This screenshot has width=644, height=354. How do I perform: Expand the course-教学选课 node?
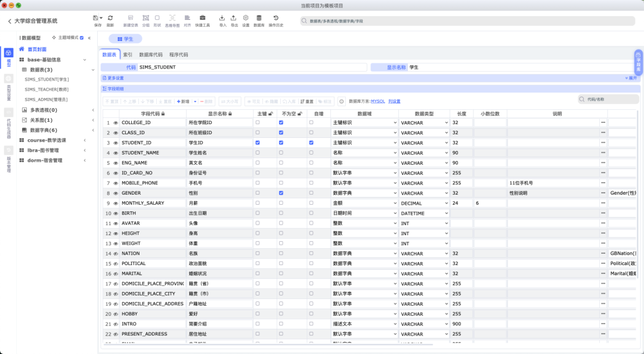(x=85, y=140)
